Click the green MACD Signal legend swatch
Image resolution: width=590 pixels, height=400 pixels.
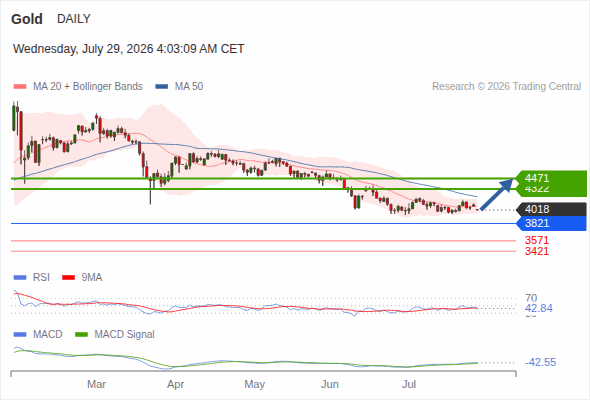81,335
